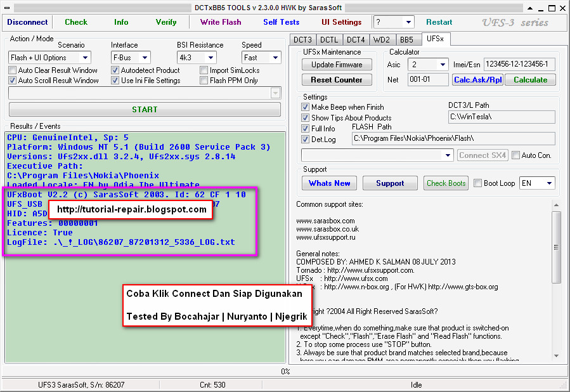Image resolution: width=570 pixels, height=392 pixels.
Task: Enable Import SimLocks checkbox
Action: [x=204, y=70]
